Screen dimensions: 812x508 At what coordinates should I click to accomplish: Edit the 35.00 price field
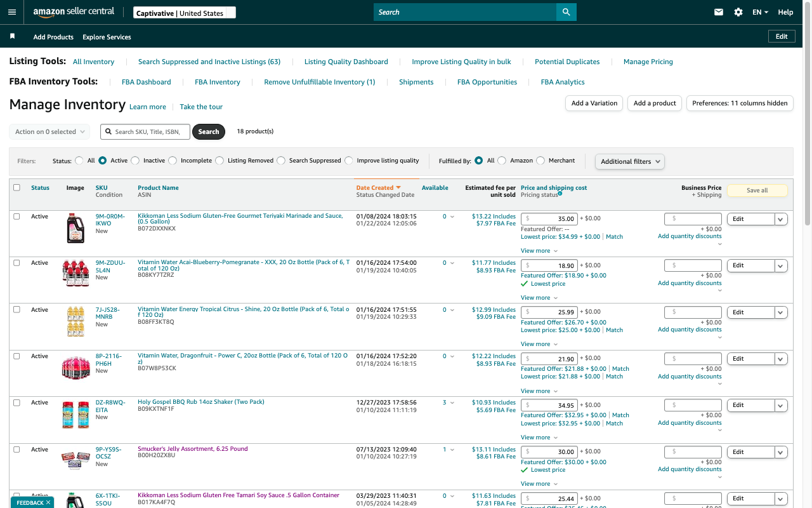(549, 219)
